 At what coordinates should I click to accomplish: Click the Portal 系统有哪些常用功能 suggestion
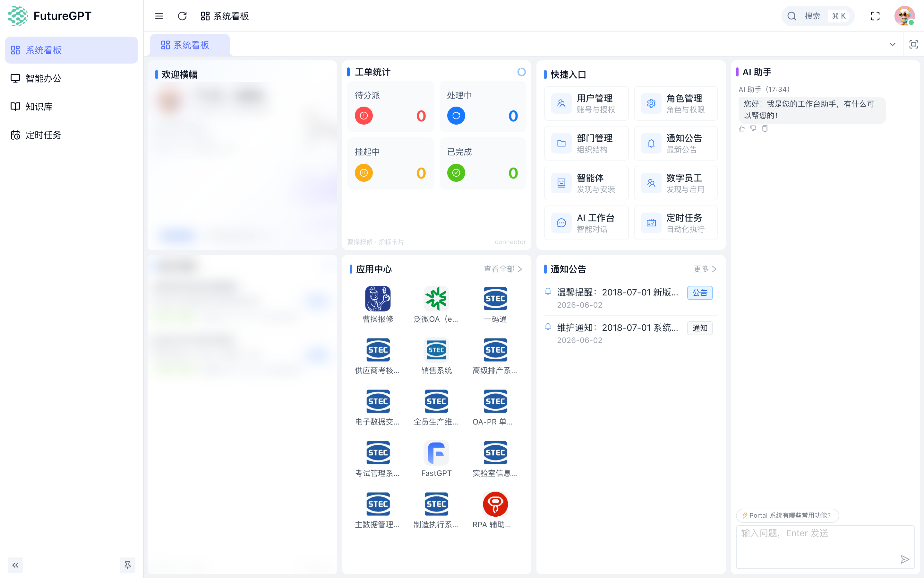click(x=787, y=515)
